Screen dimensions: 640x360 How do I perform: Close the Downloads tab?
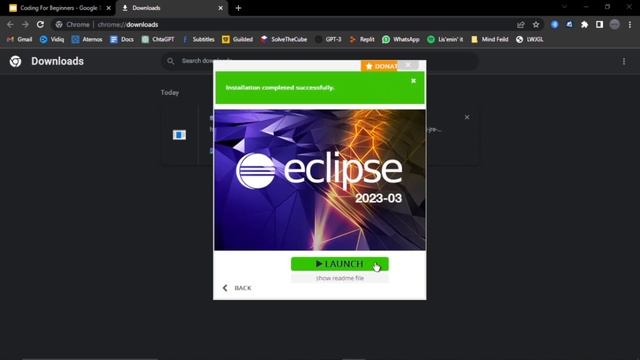click(x=220, y=8)
